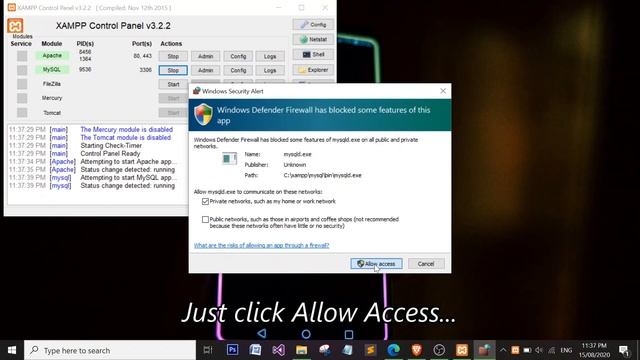The width and height of the screenshot is (640, 360).
Task: Click the ENG language indicator
Action: [x=566, y=350]
